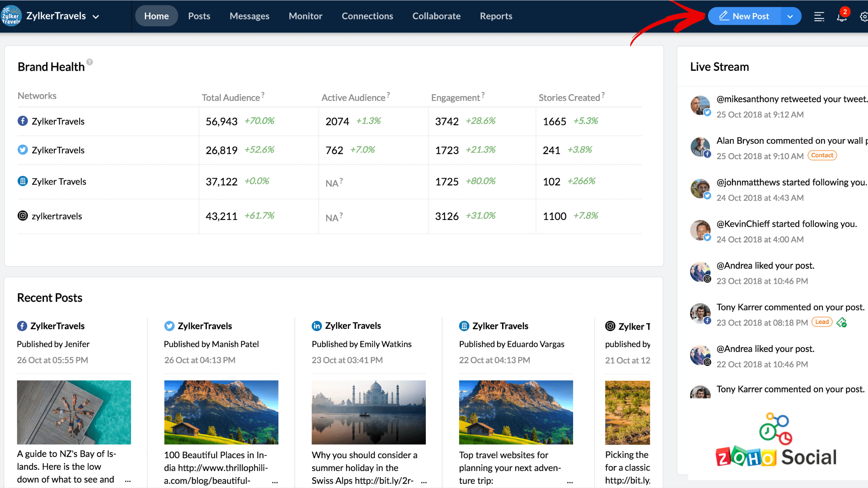Open the Connections tab
This screenshot has height=488, width=868.
367,16
